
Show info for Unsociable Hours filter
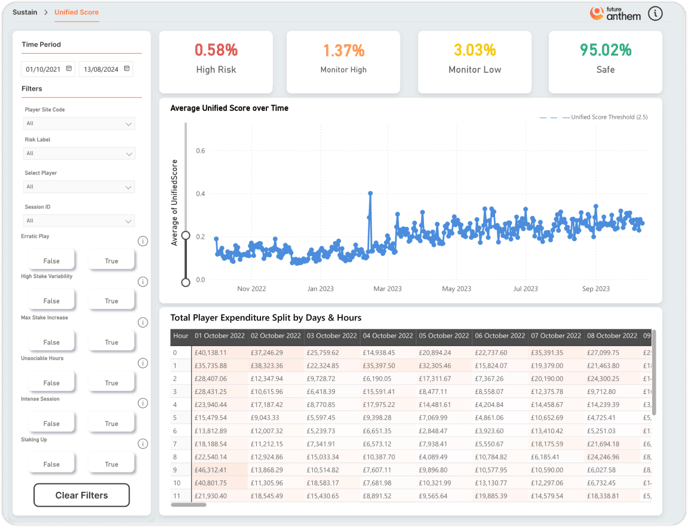(142, 364)
